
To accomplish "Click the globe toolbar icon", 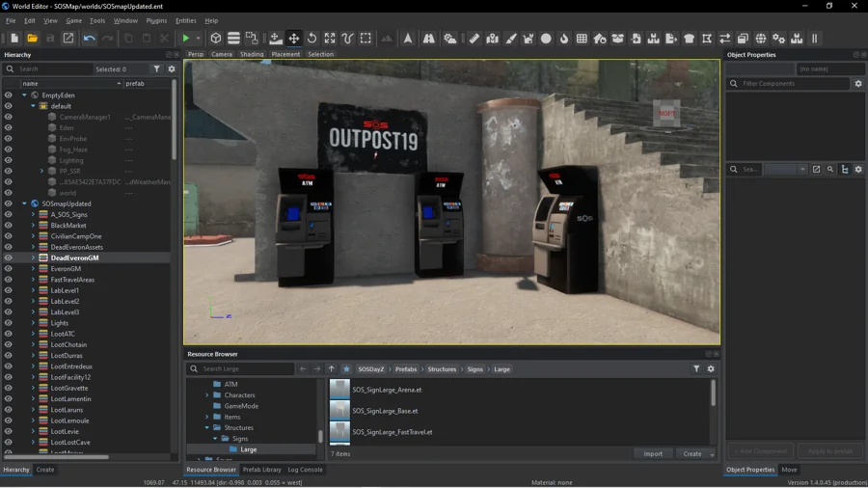I will [761, 39].
